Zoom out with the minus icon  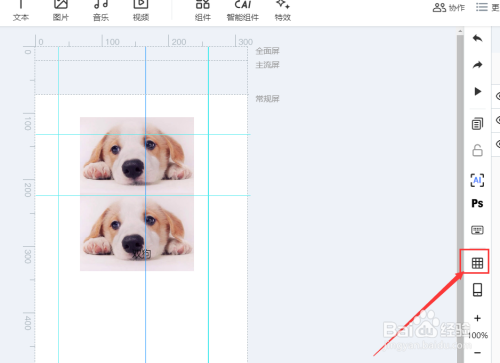point(477,353)
